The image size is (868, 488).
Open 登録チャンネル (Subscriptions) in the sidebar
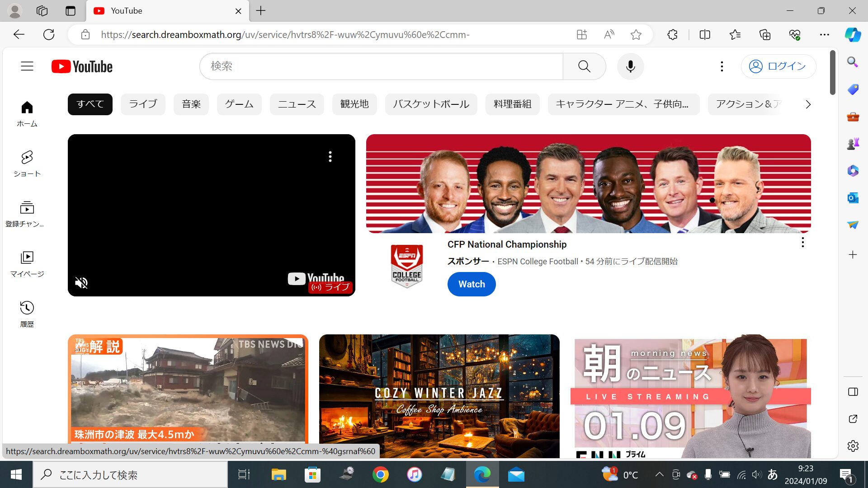click(x=27, y=207)
